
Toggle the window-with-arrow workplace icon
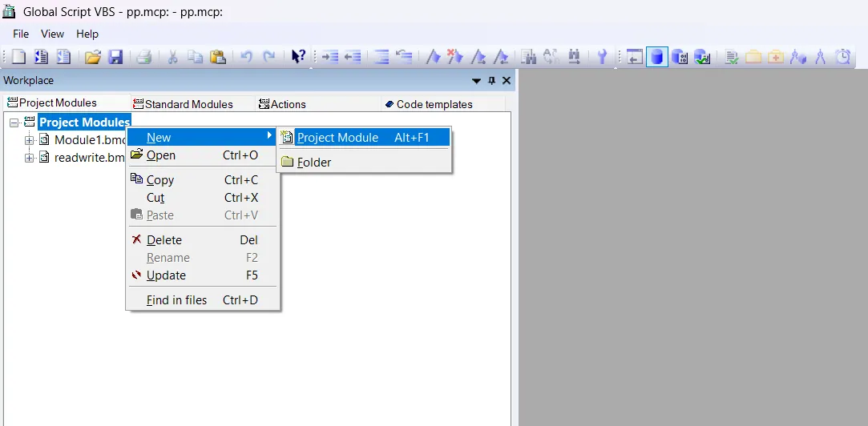pos(635,56)
